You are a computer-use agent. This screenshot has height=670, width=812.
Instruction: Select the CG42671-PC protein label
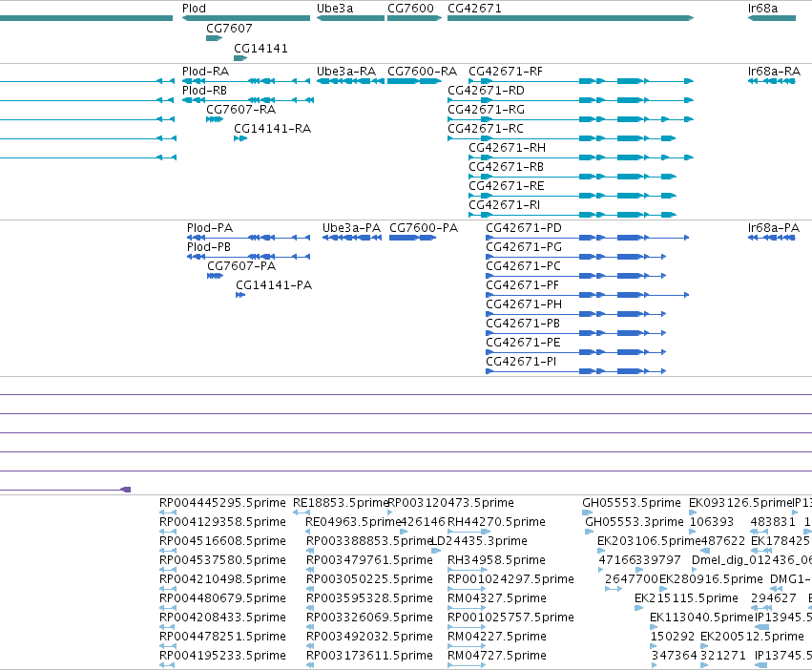pos(523,266)
